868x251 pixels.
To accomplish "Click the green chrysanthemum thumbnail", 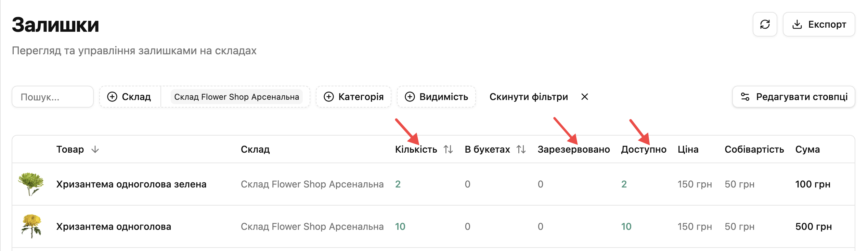I will click(31, 184).
